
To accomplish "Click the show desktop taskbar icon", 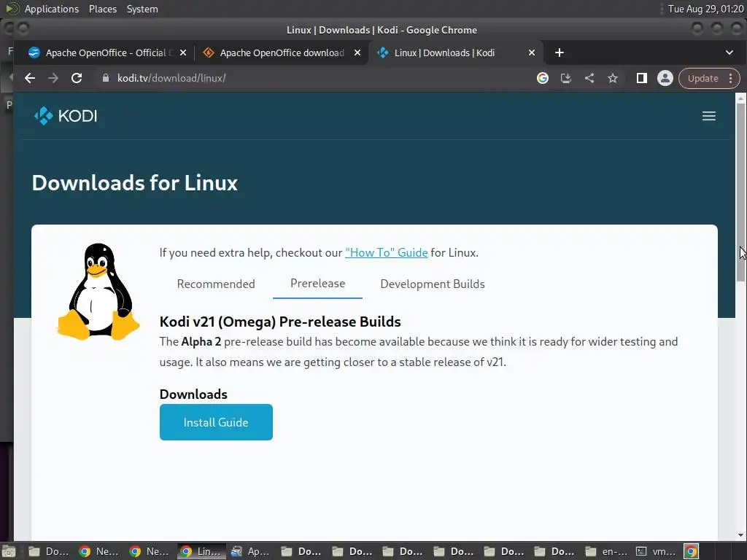I will pos(8,551).
